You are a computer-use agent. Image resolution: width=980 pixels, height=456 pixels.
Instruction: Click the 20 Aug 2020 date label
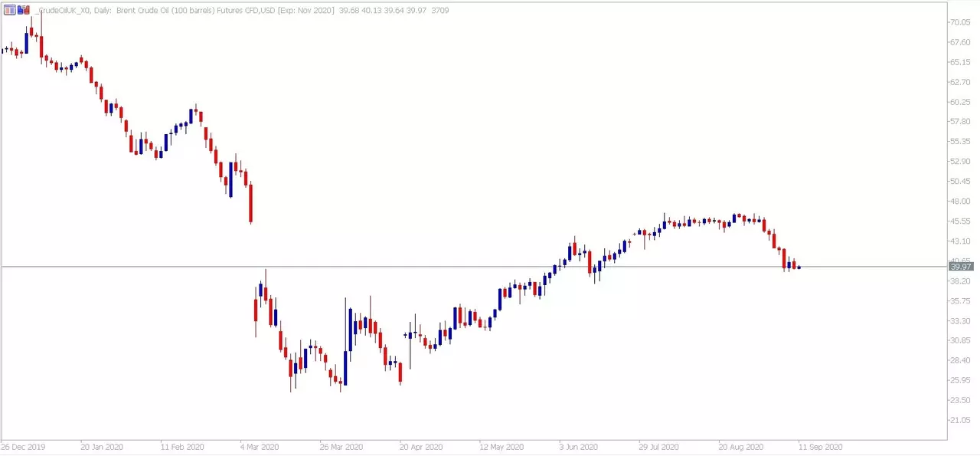pos(741,447)
